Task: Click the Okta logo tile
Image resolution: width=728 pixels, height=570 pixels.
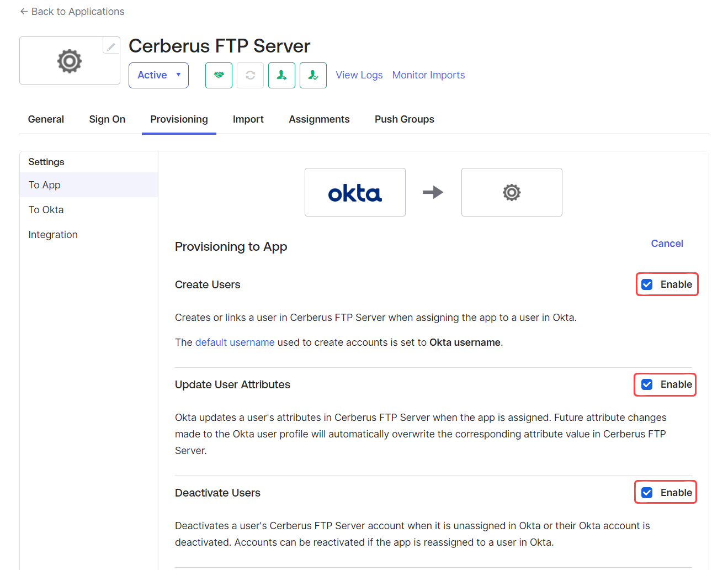Action: tap(355, 192)
